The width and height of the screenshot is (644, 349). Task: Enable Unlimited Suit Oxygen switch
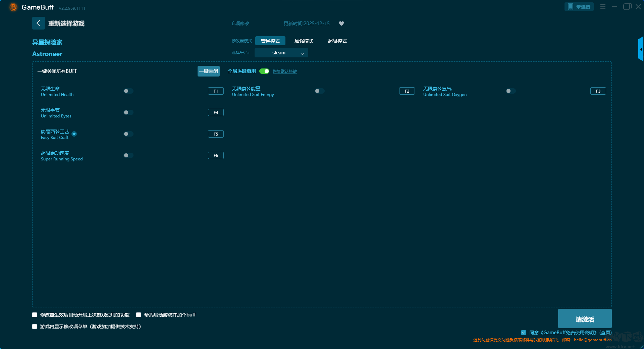pyautogui.click(x=511, y=91)
